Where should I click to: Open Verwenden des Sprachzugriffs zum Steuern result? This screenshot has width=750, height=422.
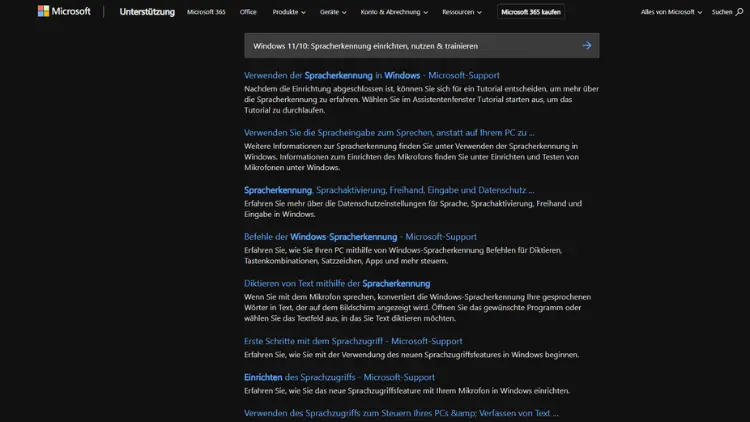[401, 413]
